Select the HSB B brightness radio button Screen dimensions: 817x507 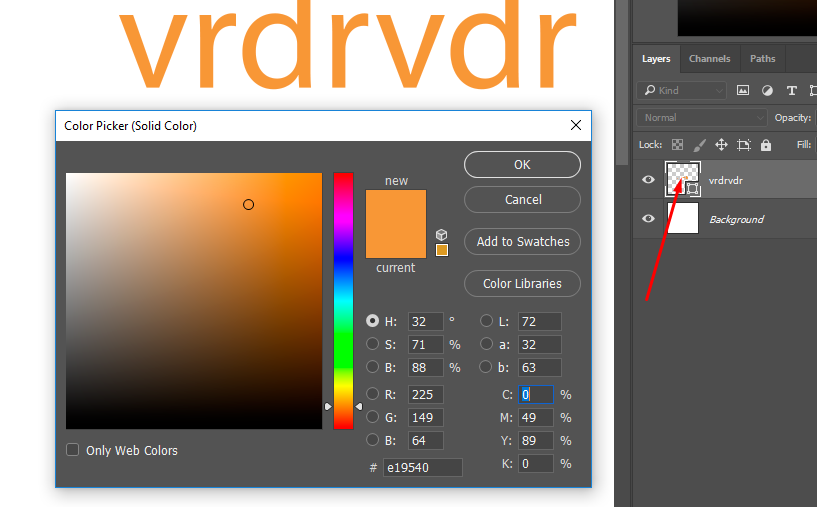point(372,367)
